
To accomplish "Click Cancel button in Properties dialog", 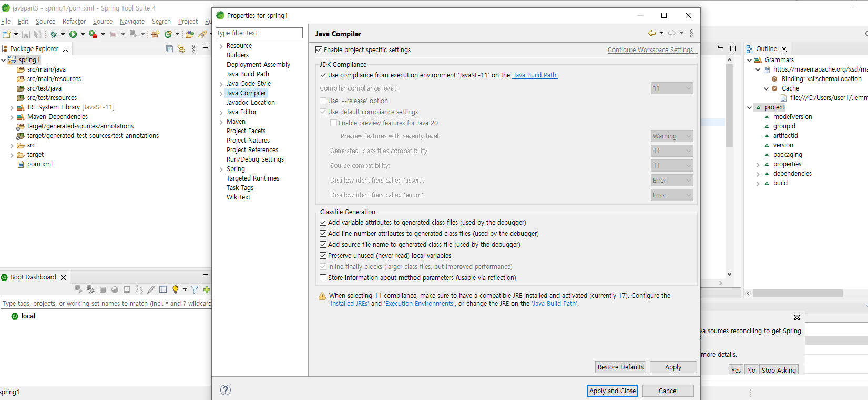I will (x=668, y=391).
